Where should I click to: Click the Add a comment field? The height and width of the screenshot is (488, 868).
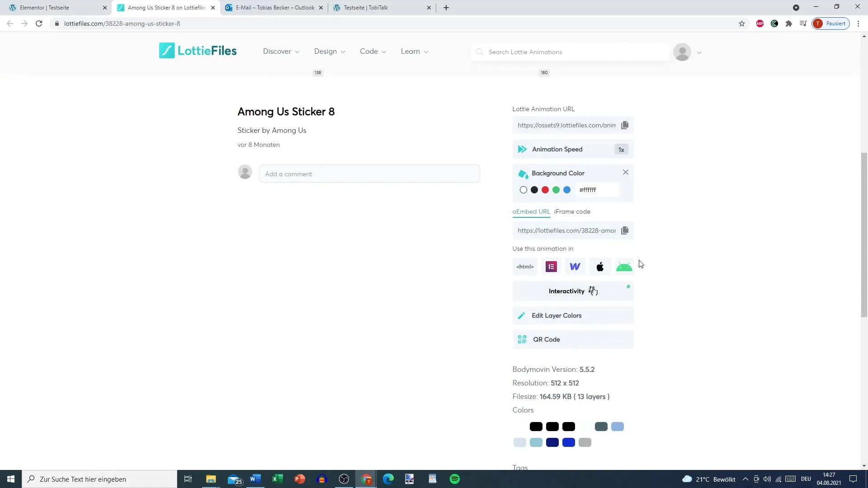coord(369,174)
